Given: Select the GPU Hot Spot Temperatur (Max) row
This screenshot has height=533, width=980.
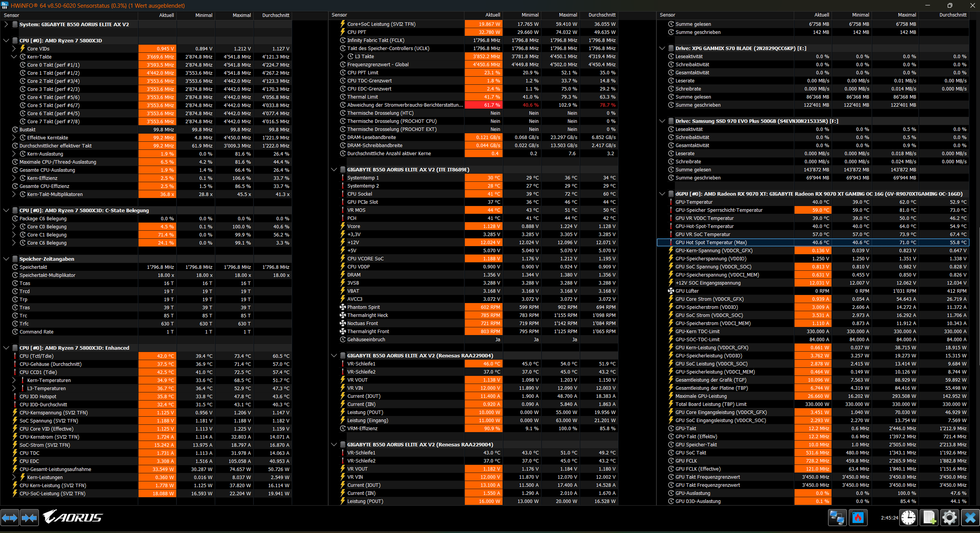Looking at the screenshot, I should point(813,242).
